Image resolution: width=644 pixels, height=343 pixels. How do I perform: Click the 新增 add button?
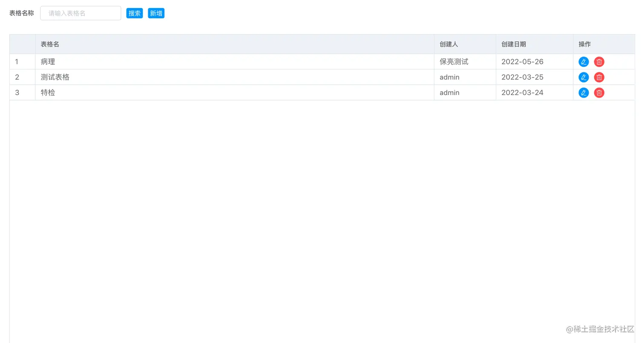tap(156, 13)
